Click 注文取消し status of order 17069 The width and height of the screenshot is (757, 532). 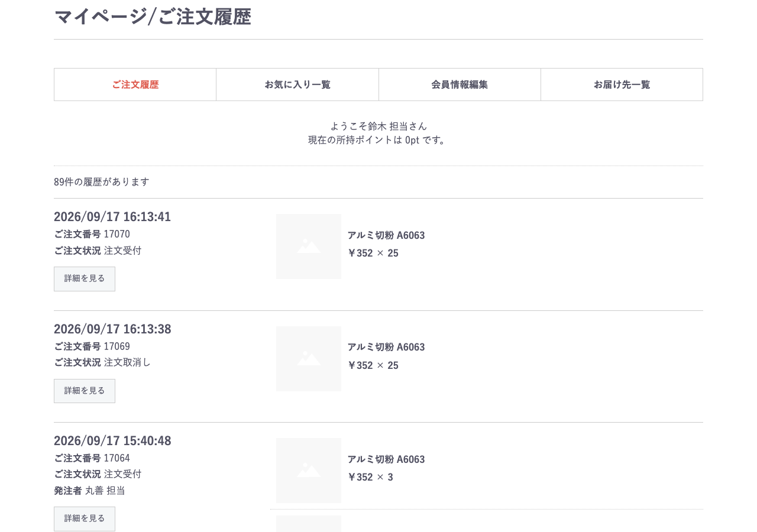click(x=128, y=362)
